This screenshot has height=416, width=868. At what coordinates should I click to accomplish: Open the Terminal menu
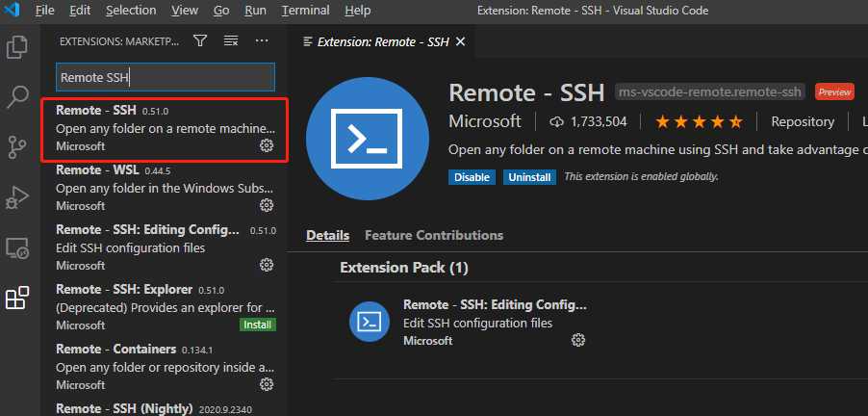click(x=306, y=10)
